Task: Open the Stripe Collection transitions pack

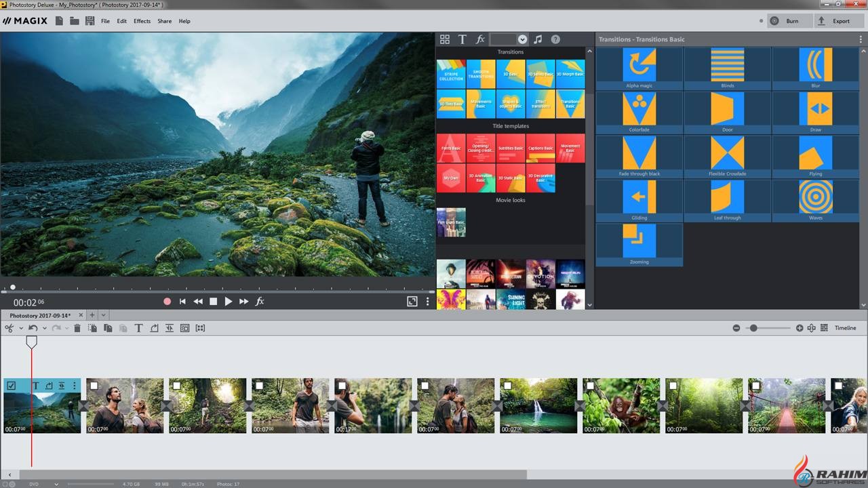Action: pyautogui.click(x=451, y=74)
